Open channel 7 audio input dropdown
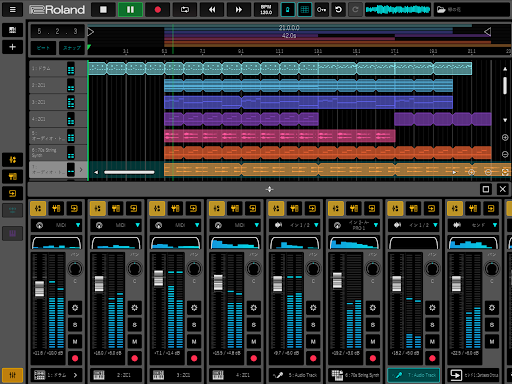512x384 pixels. click(413, 225)
